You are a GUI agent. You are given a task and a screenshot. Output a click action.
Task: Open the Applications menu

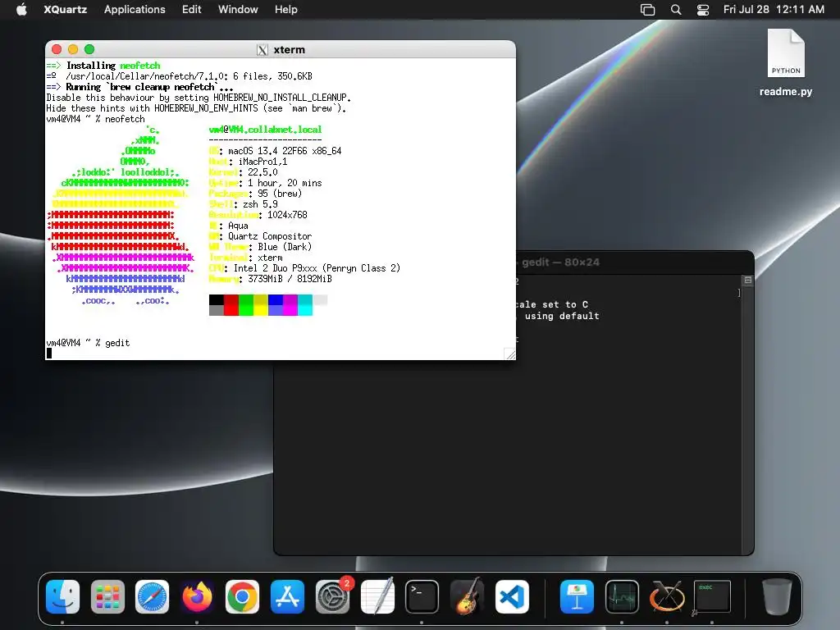coord(135,10)
